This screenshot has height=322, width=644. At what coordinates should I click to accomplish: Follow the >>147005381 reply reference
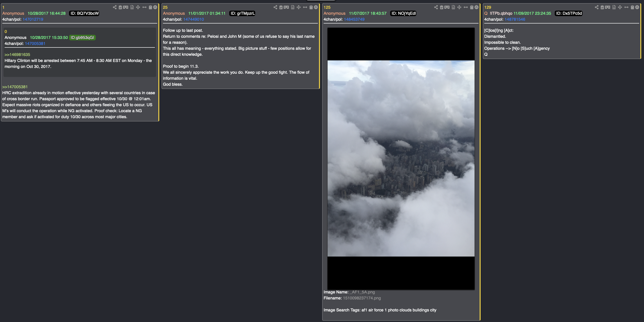[x=15, y=87]
